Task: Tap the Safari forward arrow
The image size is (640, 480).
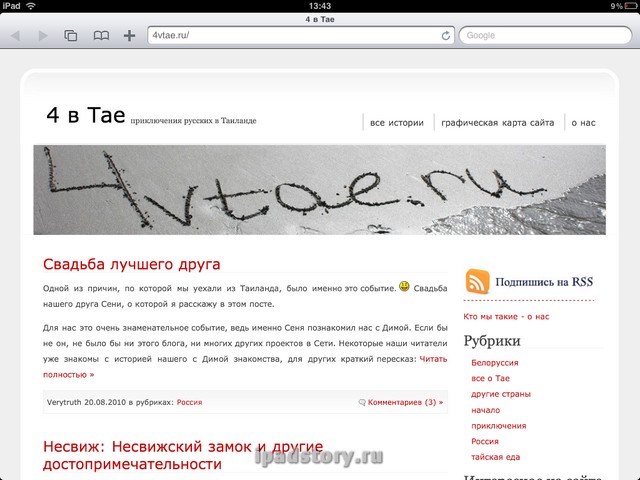Action: 43,36
